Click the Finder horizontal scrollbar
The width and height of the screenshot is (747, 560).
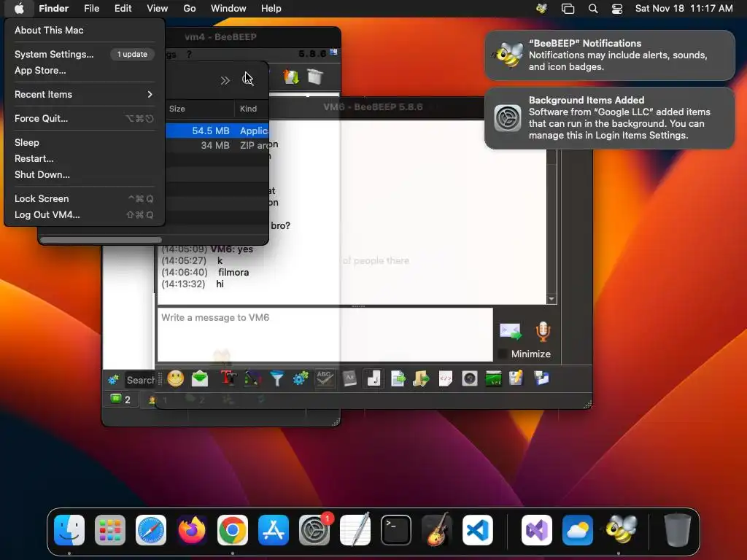pyautogui.click(x=101, y=240)
